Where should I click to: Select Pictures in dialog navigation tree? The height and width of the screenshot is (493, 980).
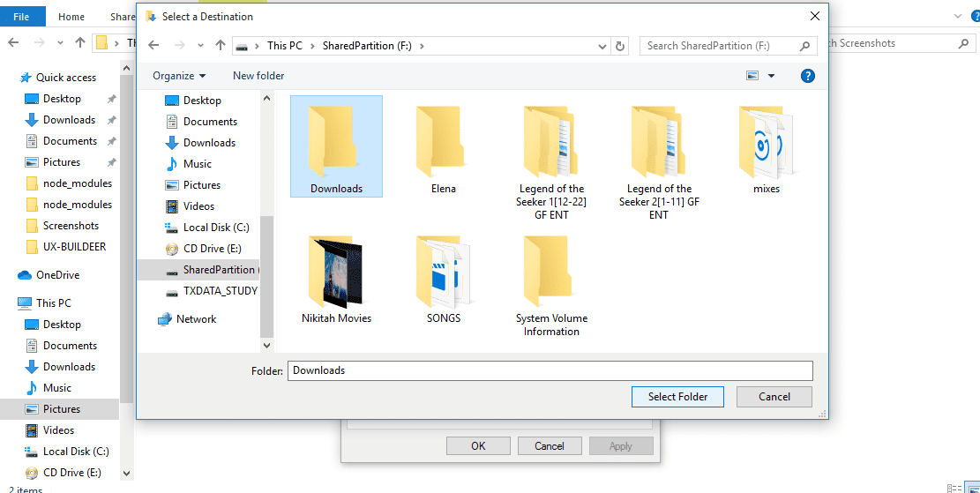[x=202, y=185]
